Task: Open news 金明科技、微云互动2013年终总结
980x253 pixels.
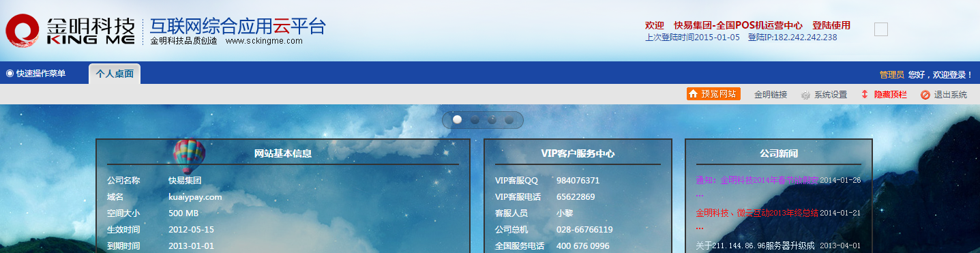Action: click(x=757, y=213)
